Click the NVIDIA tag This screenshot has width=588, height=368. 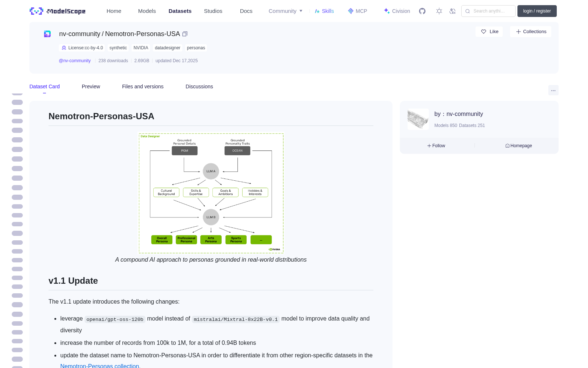[141, 48]
